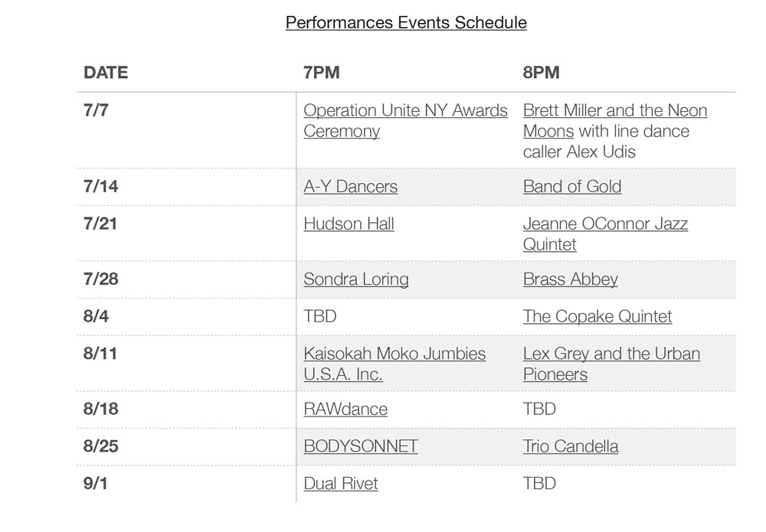766x532 pixels.
Task: Open the Brass Abbey link
Action: 571,279
